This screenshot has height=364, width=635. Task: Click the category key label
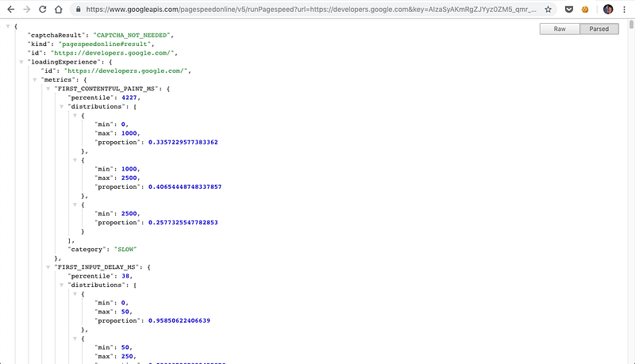87,249
